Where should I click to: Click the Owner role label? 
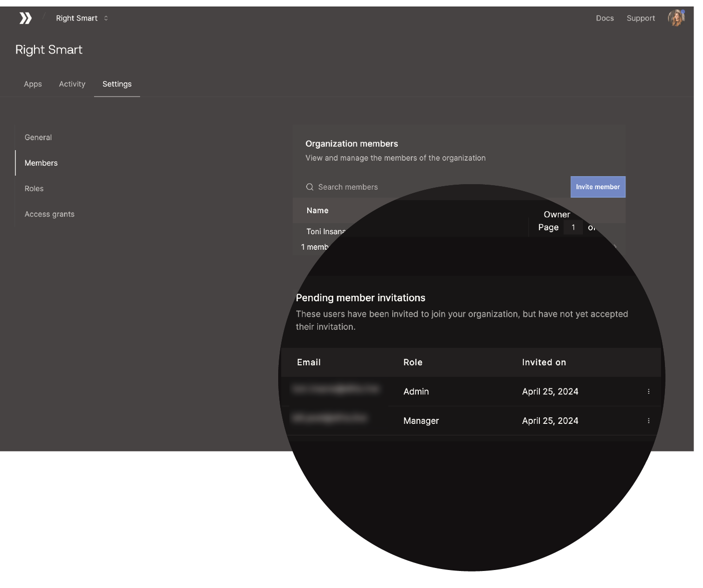(557, 214)
